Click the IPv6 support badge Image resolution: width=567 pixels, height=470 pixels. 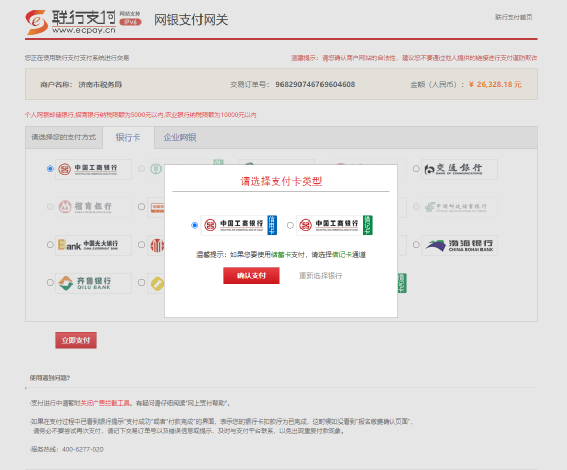point(130,22)
